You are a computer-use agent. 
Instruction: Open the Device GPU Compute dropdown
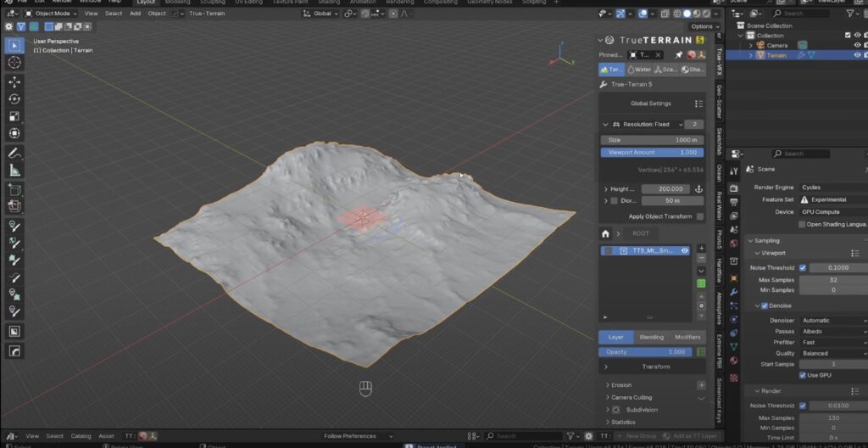(x=833, y=212)
